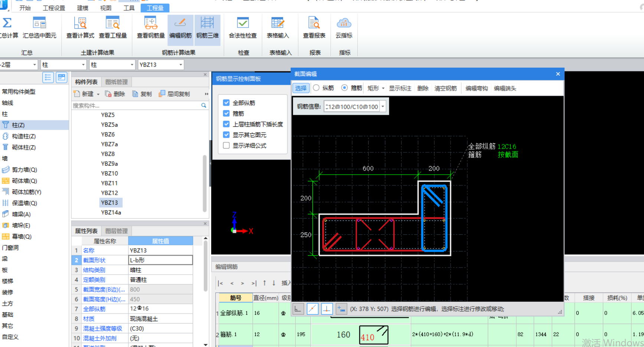Screen dimensions: 644x347
Task: Click 编辑弯钩 button
Action: (477, 88)
